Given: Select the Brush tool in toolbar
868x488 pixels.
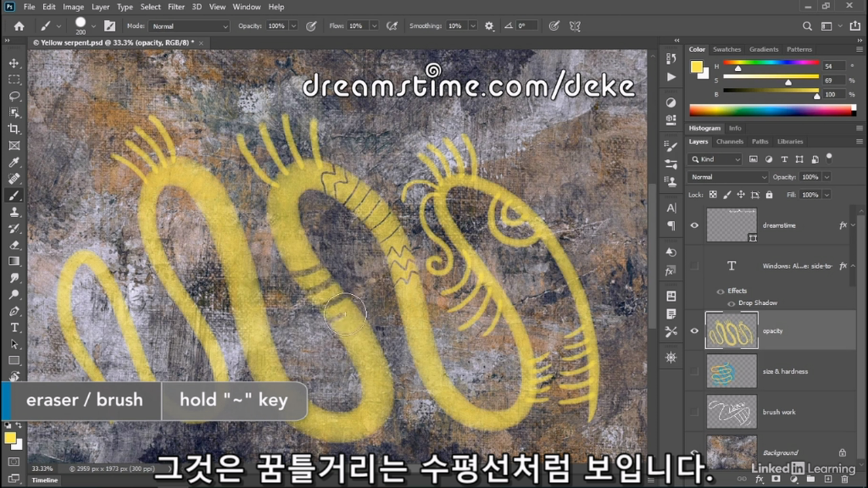Looking at the screenshot, I should tap(14, 195).
